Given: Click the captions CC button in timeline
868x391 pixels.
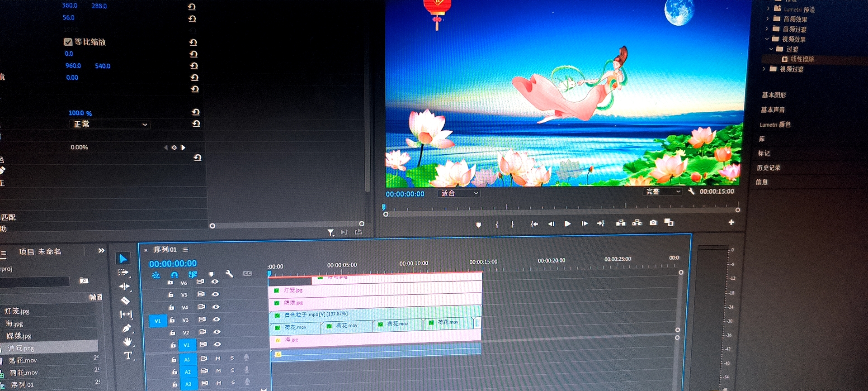Looking at the screenshot, I should click(247, 273).
